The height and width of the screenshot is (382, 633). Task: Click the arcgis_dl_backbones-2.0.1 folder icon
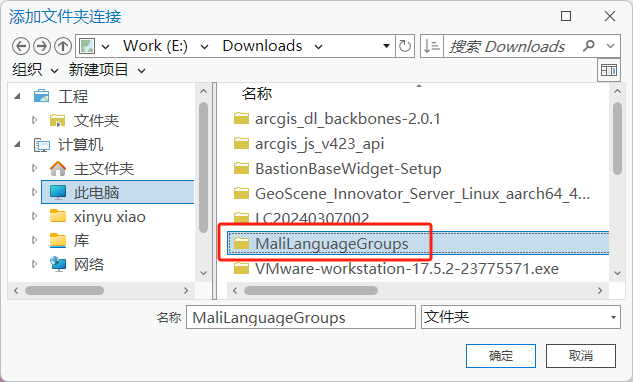[x=241, y=119]
